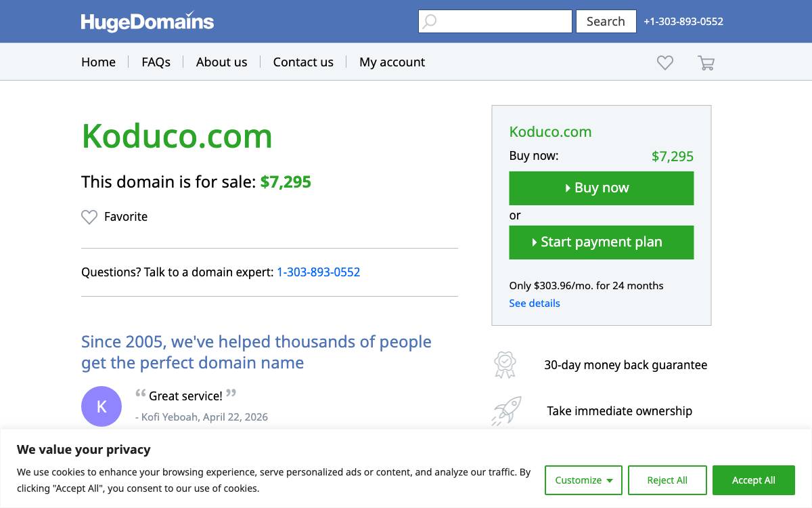Image resolution: width=812 pixels, height=508 pixels.
Task: Click the arrow on Buy now button
Action: (568, 188)
